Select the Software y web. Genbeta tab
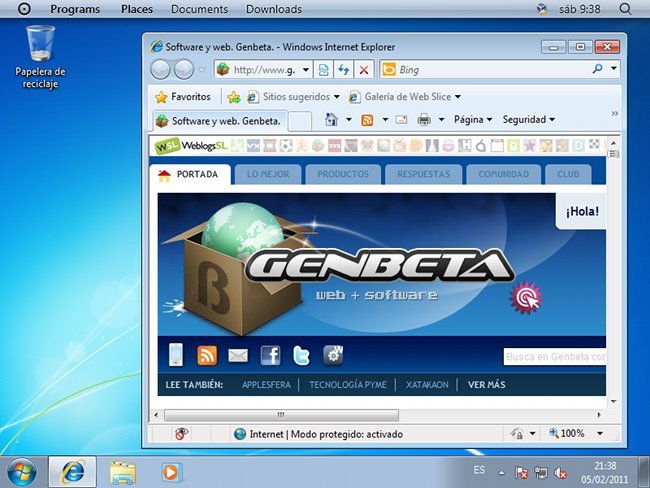This screenshot has width=650, height=488. tap(219, 121)
